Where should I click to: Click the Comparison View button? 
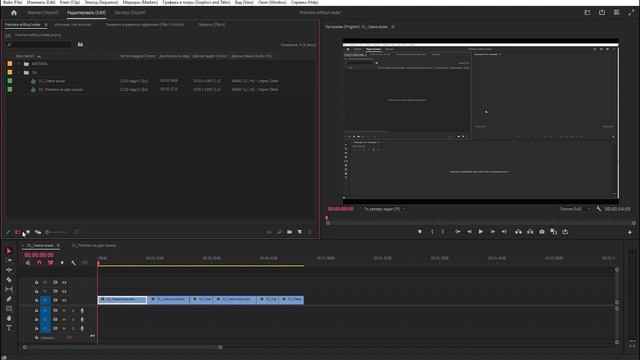click(x=553, y=232)
